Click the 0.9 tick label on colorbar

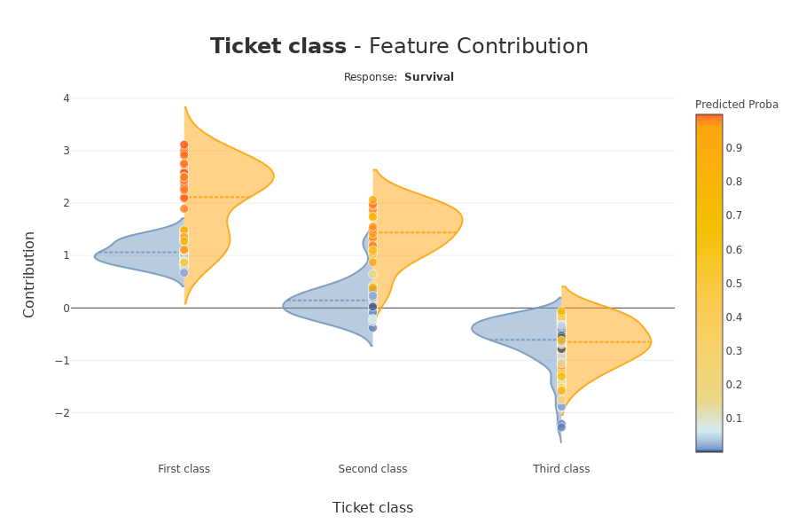coord(734,148)
